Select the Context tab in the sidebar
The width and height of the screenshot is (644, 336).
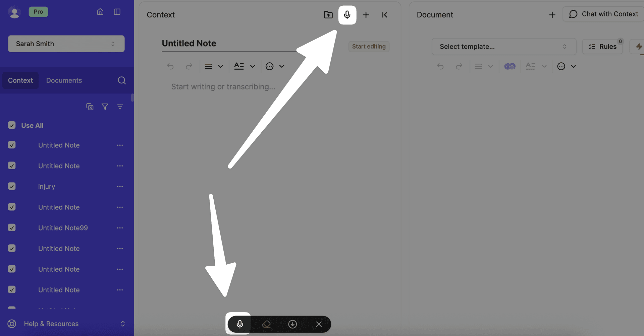pyautogui.click(x=20, y=80)
